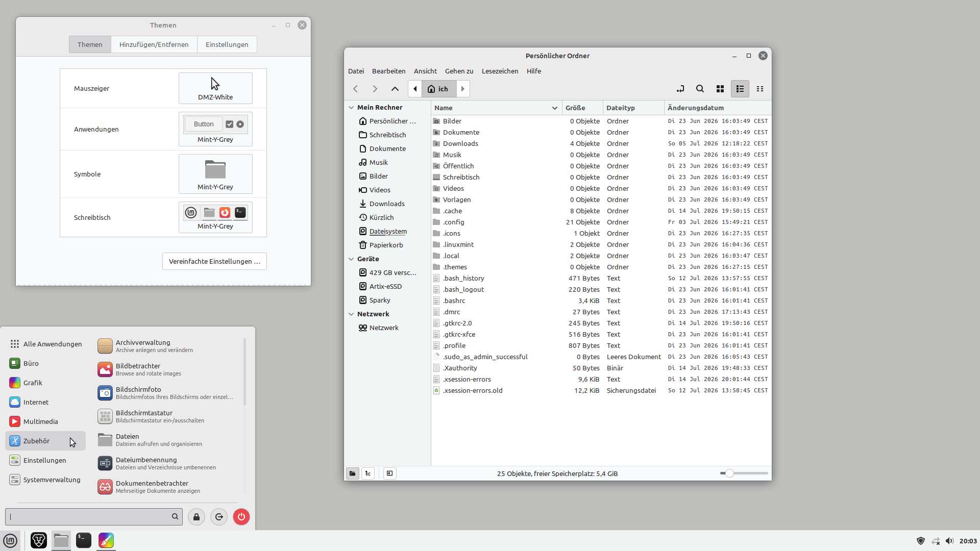Image resolution: width=980 pixels, height=551 pixels.
Task: Click the volume icon in the system tray
Action: pos(949,541)
